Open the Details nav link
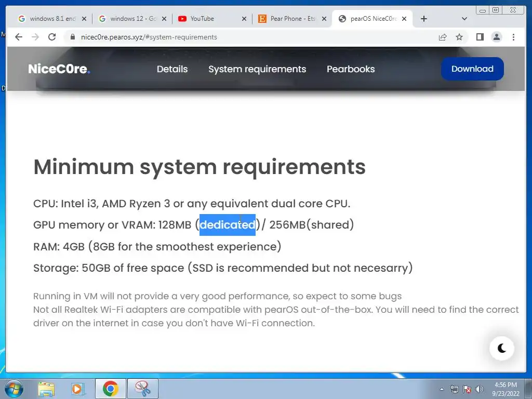This screenshot has width=532, height=399. [172, 69]
